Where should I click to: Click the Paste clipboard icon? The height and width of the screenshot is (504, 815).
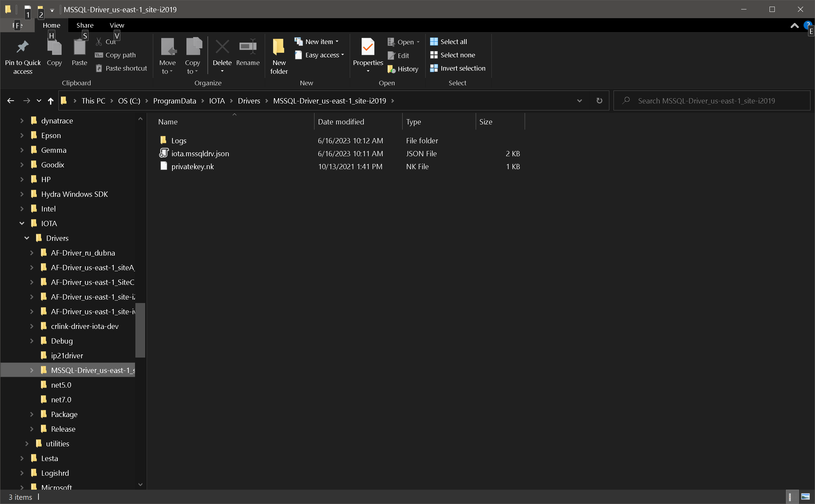79,47
